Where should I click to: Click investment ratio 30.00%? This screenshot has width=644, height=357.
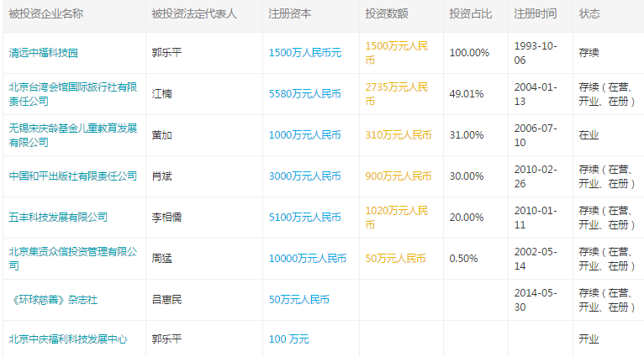click(466, 176)
